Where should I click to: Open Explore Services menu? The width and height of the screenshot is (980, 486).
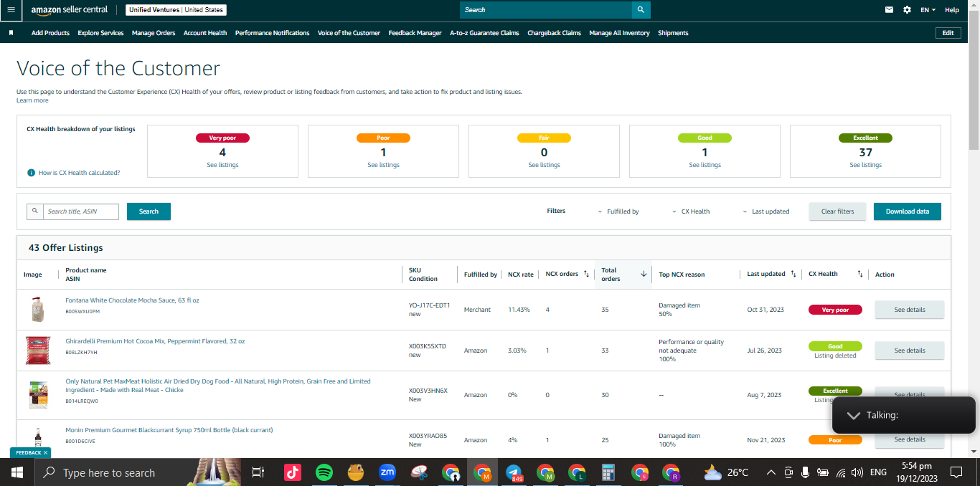pos(100,33)
